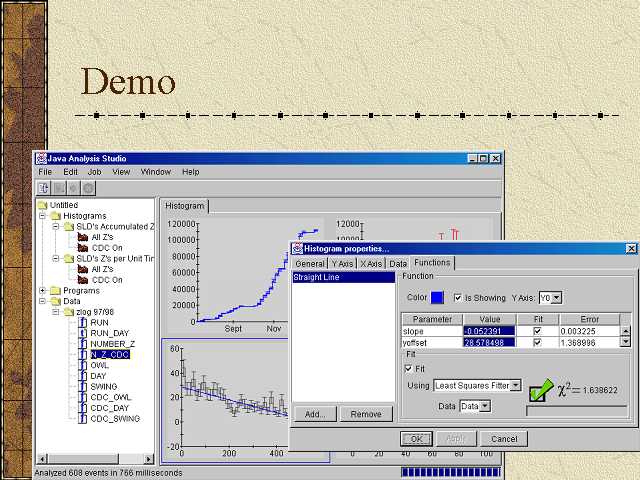Open the Job menu
Viewport: 640px width, 480px height.
pyautogui.click(x=95, y=172)
